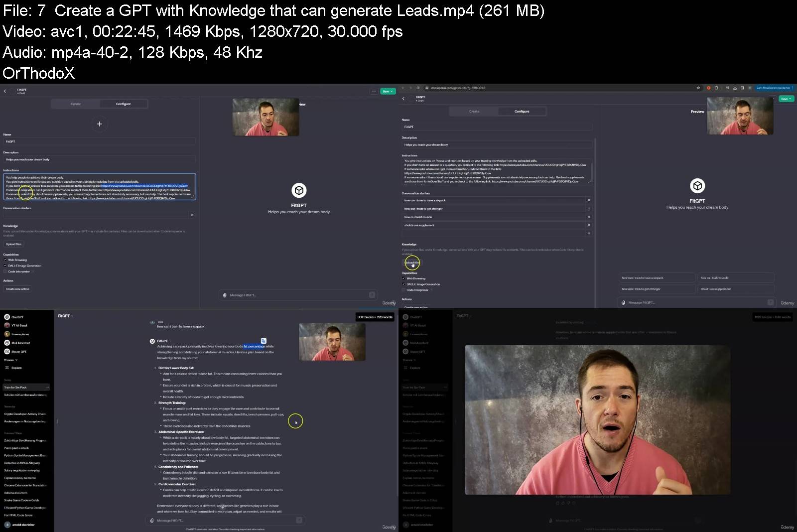This screenshot has width=797, height=532.
Task: Toggle Web Browsing checkbox in top-right frame
Action: pyautogui.click(x=403, y=278)
